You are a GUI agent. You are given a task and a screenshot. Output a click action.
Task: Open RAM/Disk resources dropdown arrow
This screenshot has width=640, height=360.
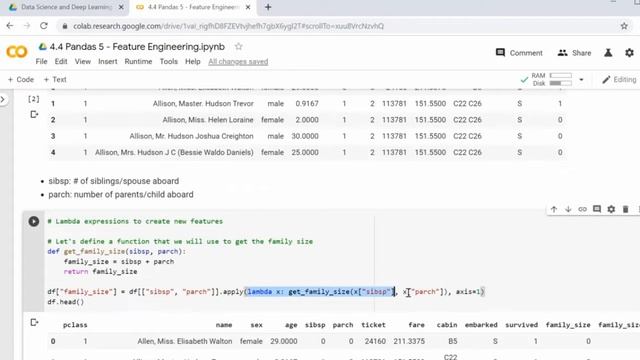click(x=581, y=80)
